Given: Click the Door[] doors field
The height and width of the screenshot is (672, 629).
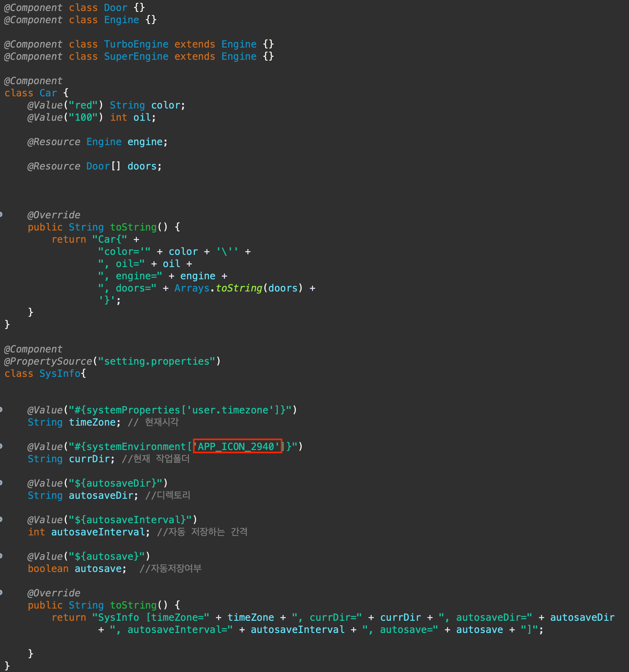Looking at the screenshot, I should 142,166.
